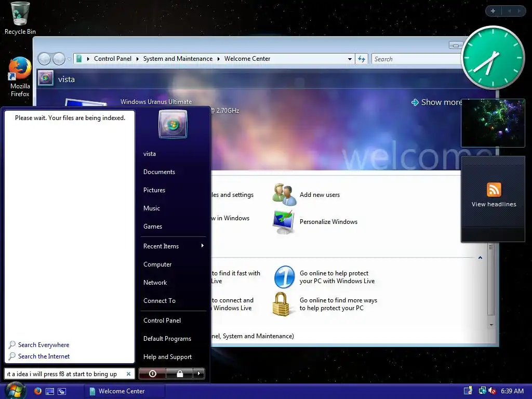Open Games from the Start menu
The height and width of the screenshot is (399, 532).
tap(153, 227)
